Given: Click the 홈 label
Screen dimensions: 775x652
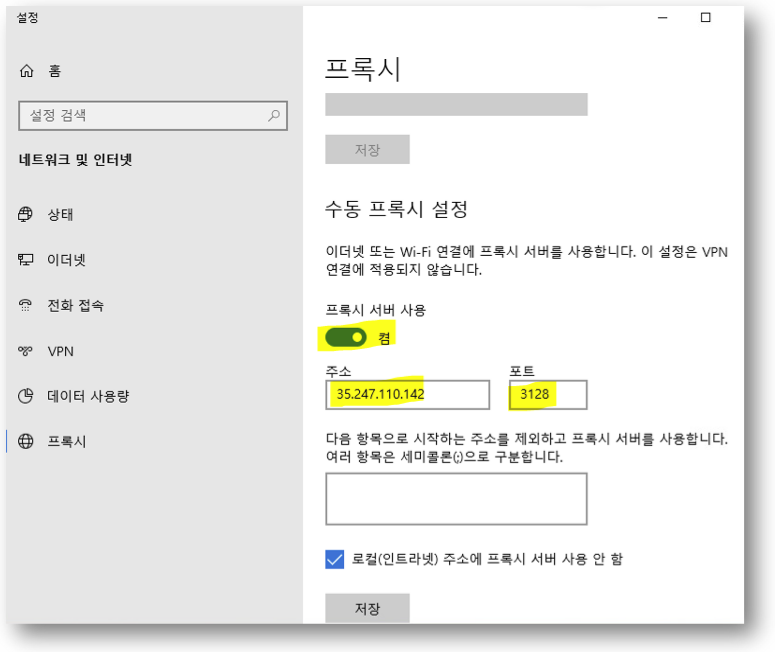Looking at the screenshot, I should tap(54, 71).
